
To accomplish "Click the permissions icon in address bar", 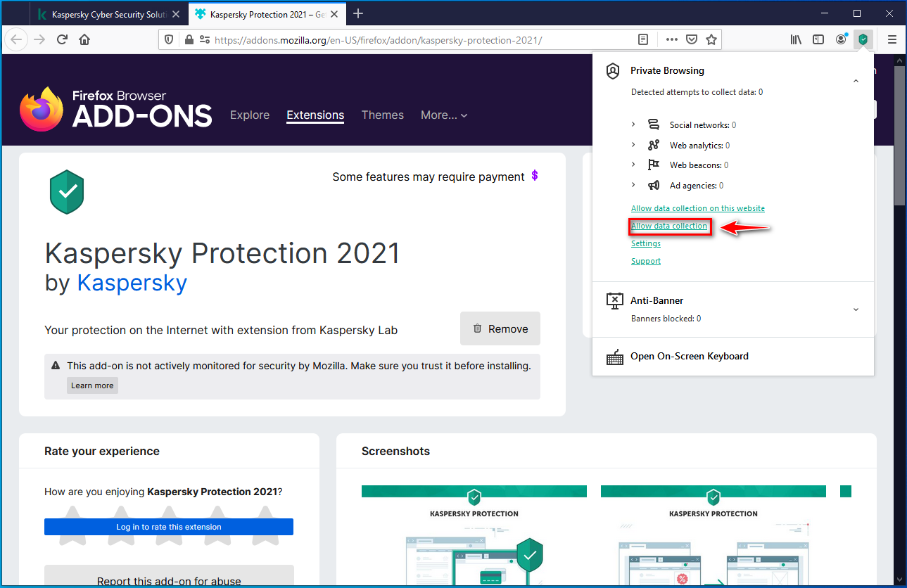I will [x=205, y=40].
